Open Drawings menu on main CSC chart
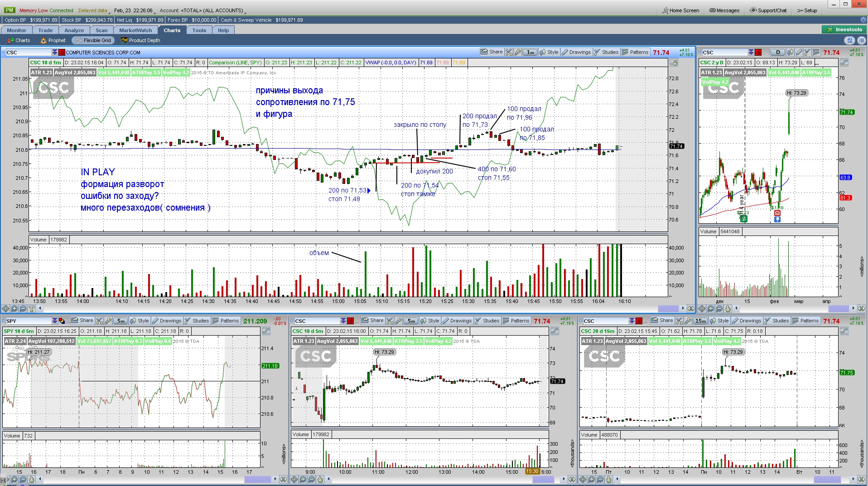Viewport: 868px width, 486px height. (x=576, y=52)
